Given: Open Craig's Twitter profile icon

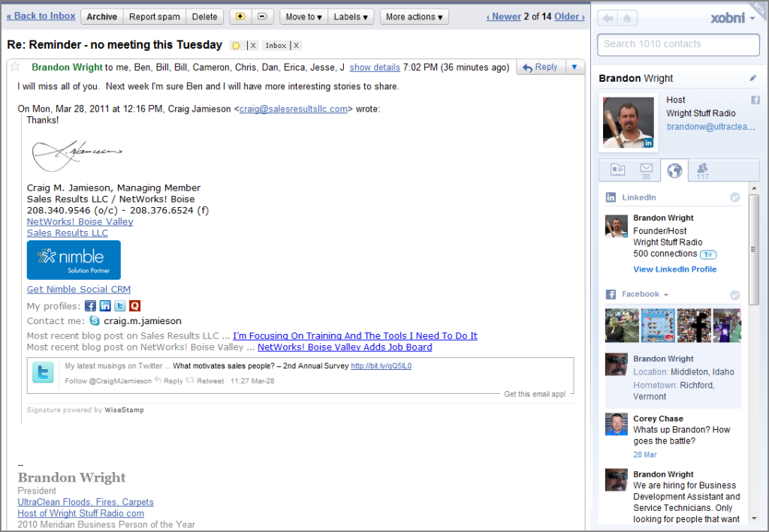Looking at the screenshot, I should coord(119,305).
